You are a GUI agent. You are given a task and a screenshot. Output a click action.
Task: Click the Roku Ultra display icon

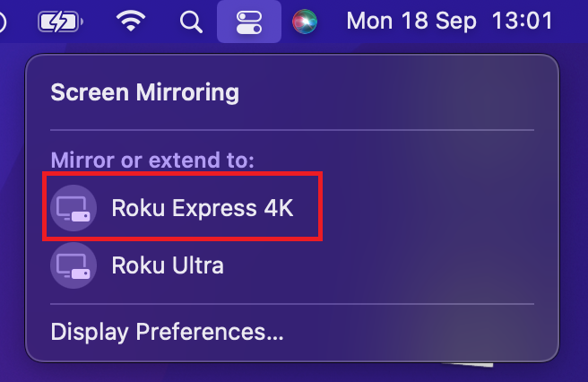pos(73,265)
